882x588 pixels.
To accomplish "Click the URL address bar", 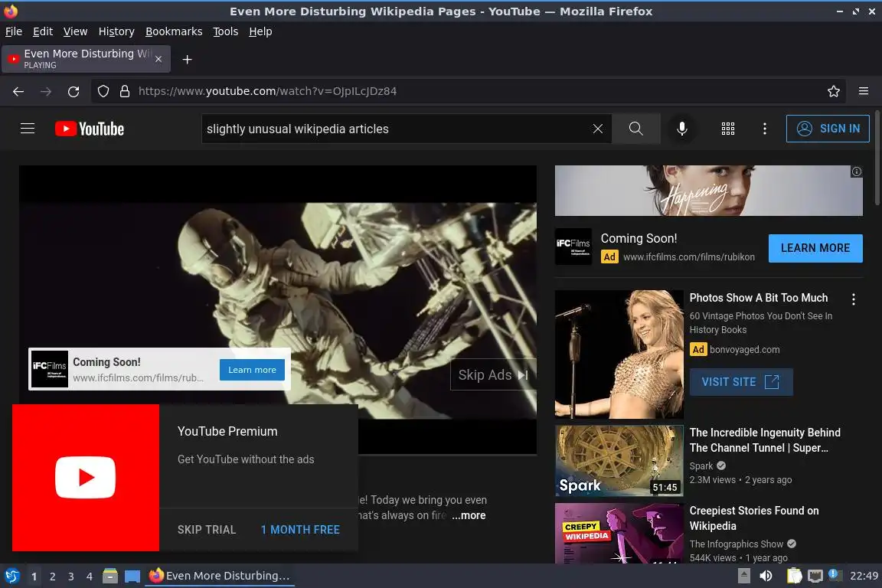I will (x=467, y=91).
